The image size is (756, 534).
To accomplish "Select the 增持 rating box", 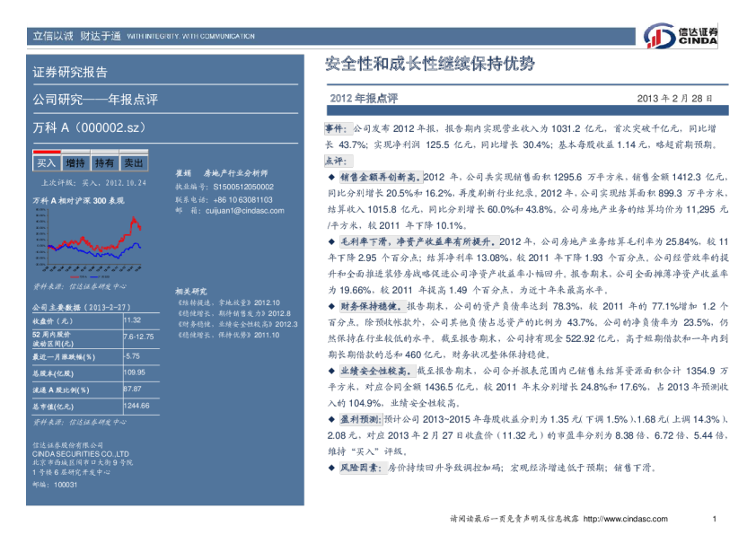I will coord(75,162).
